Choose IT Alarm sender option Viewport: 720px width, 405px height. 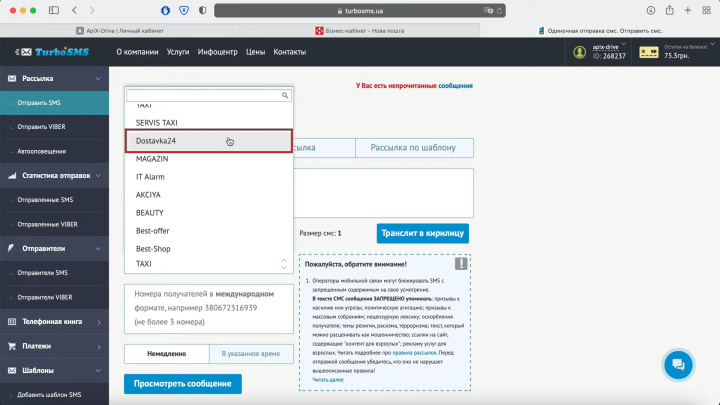point(209,177)
